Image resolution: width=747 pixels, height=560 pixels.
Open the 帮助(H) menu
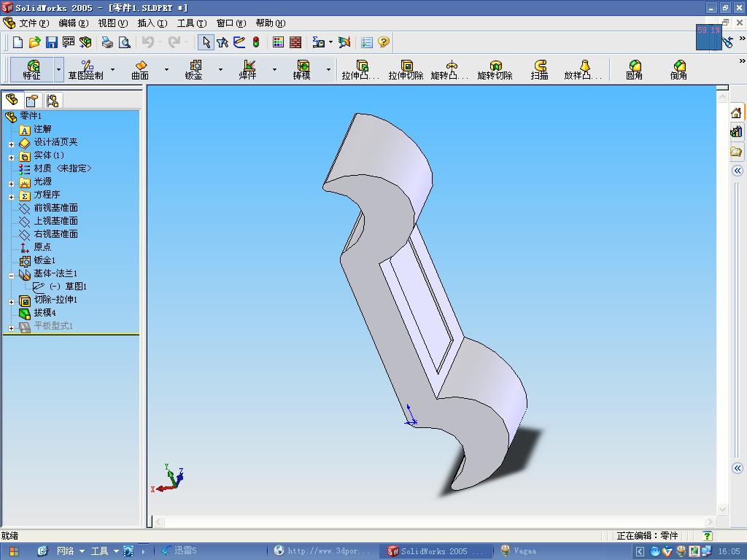(x=271, y=23)
